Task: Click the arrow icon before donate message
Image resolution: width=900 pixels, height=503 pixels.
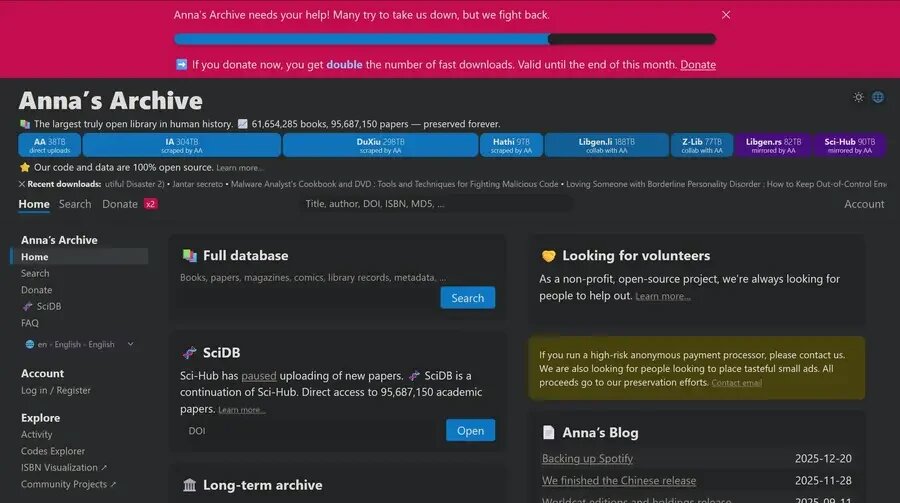Action: [181, 65]
